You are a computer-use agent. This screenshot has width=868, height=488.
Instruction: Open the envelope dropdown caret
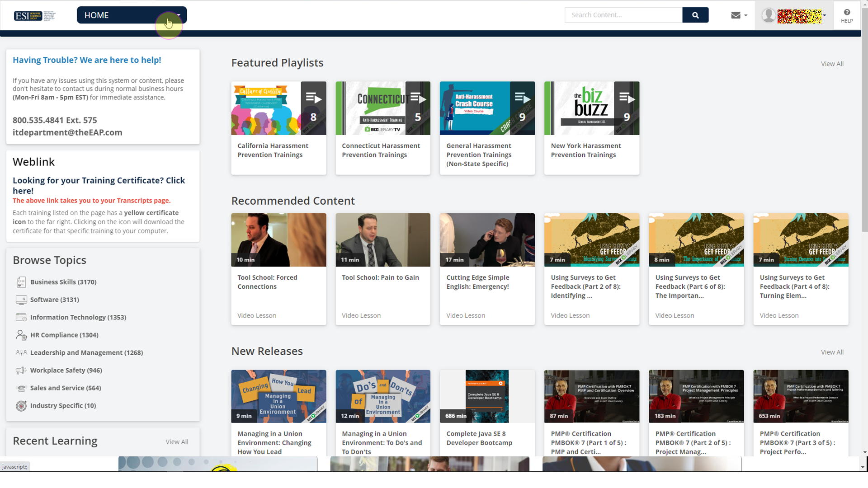(746, 15)
